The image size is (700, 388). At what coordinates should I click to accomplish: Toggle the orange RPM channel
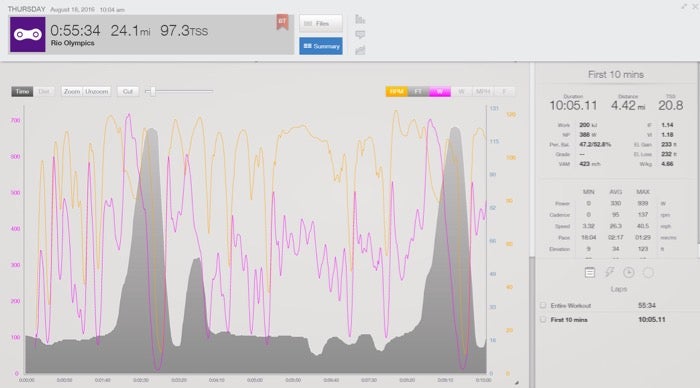click(396, 92)
